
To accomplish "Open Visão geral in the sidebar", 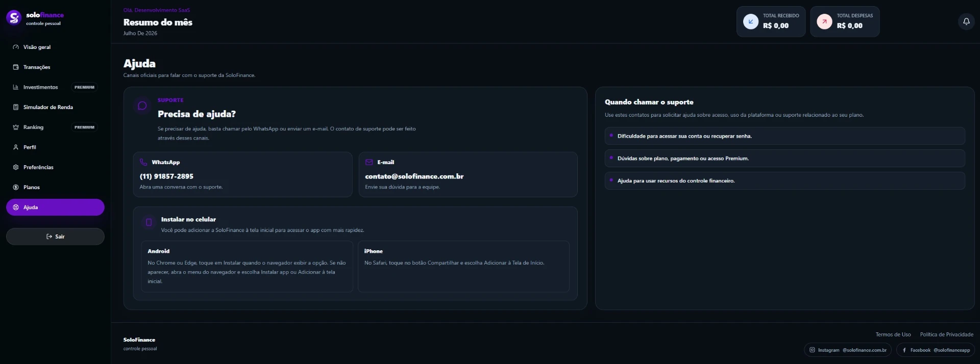I will pos(55,47).
